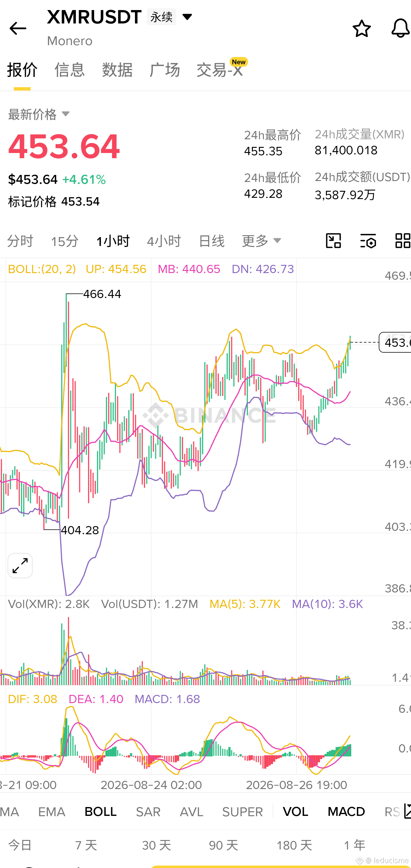Viewport: 411px width, 868px height.
Task: Tap the +4.61% change percentage
Action: point(84,180)
